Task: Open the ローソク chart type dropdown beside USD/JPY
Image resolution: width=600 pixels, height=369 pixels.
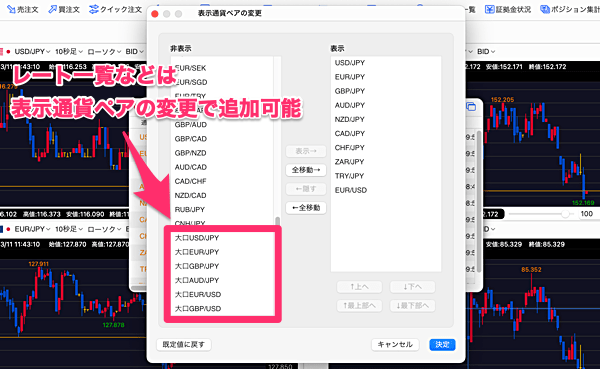Action: click(104, 51)
